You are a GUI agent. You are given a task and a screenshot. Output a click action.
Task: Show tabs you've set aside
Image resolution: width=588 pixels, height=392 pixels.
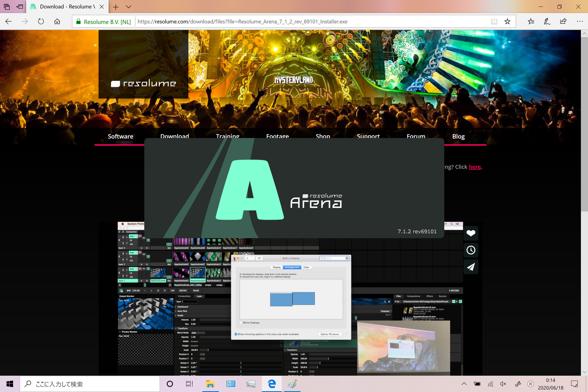pyautogui.click(x=7, y=7)
